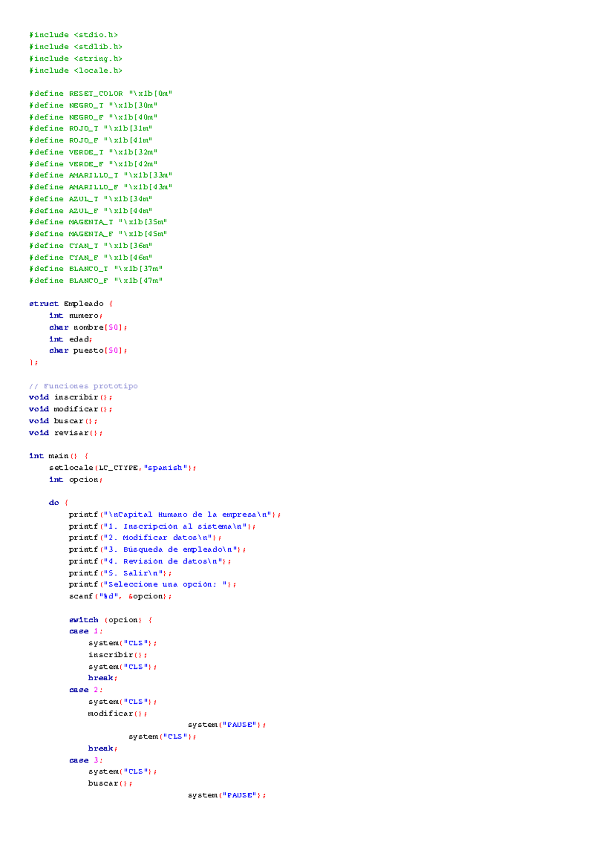Screen dimensions: 614x868
Task: Click the #include <stdio.h> line
Action: click(x=74, y=35)
